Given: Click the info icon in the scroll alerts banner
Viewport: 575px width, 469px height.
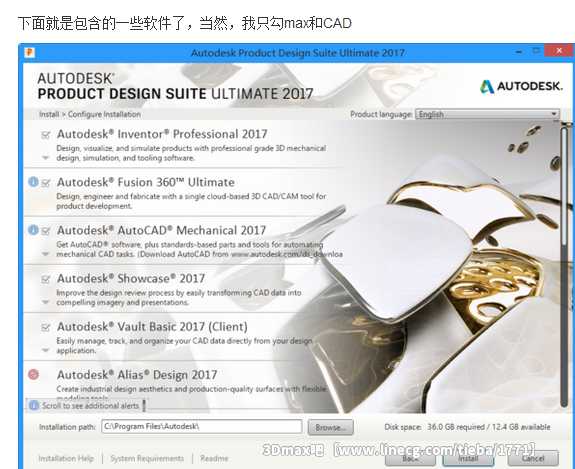Looking at the screenshot, I should tap(34, 405).
